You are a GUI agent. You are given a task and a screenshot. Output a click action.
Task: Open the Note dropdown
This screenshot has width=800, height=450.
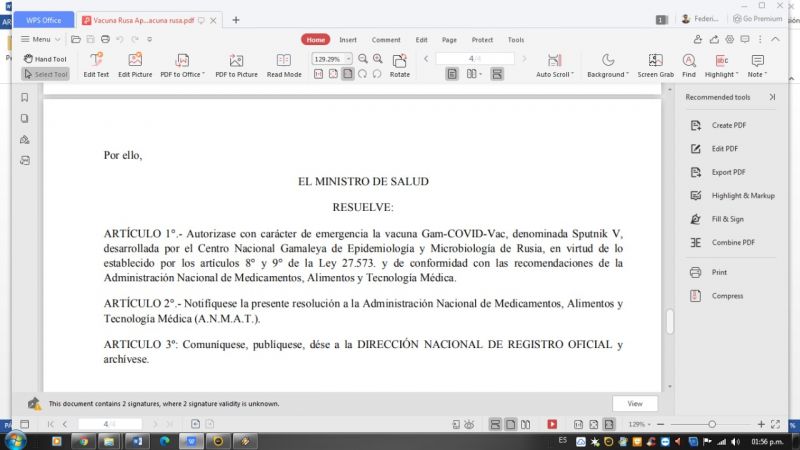click(758, 65)
